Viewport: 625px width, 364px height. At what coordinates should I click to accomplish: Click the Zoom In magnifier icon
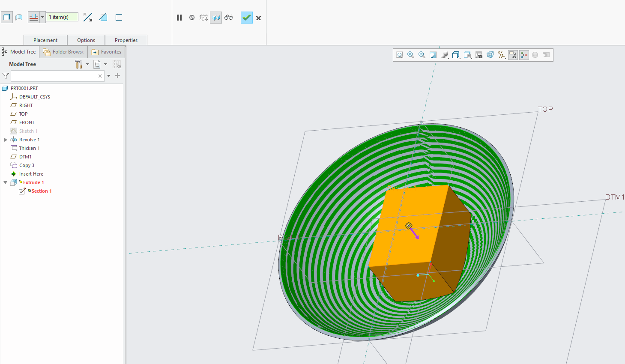(x=411, y=55)
